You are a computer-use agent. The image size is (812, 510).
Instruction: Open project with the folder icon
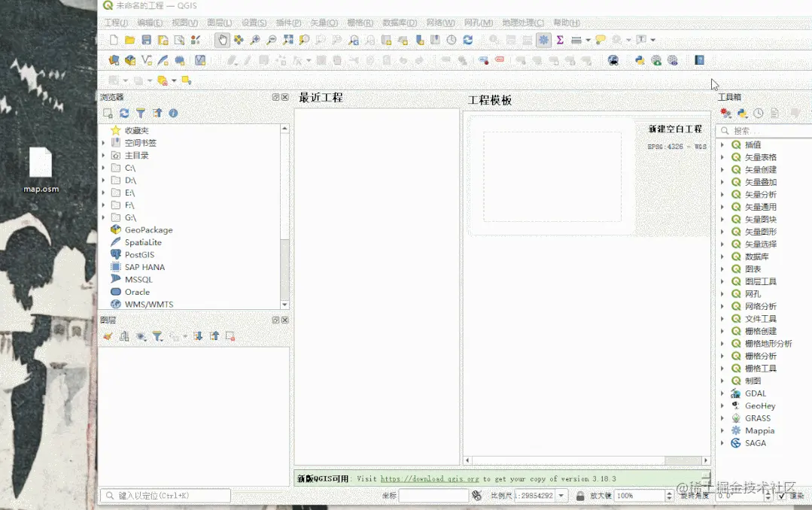point(130,40)
